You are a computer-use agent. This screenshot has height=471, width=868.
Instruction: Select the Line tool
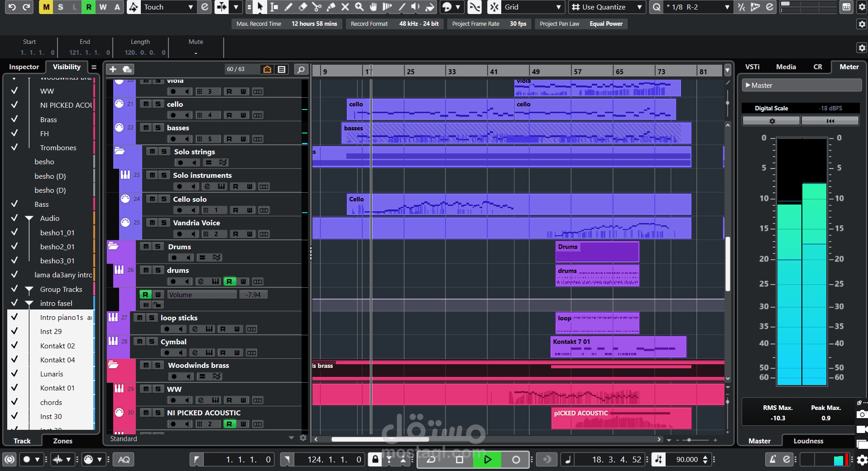(402, 7)
